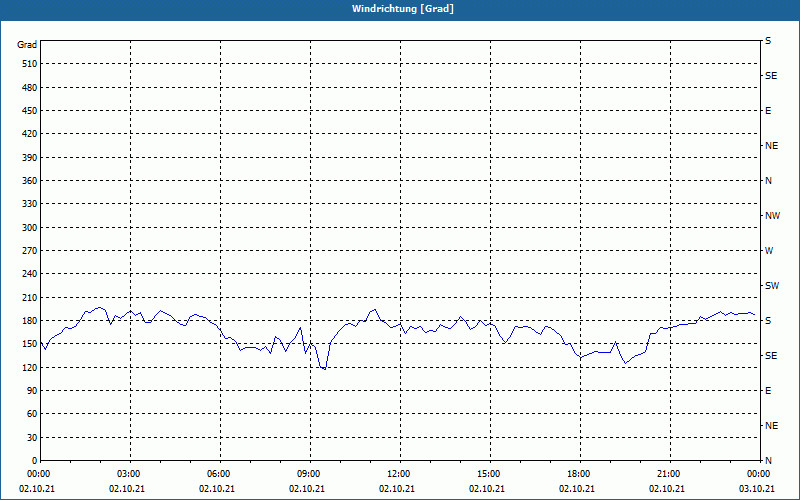The width and height of the screenshot is (800, 500).
Task: Click the 03:00 time label
Action: coord(131,474)
